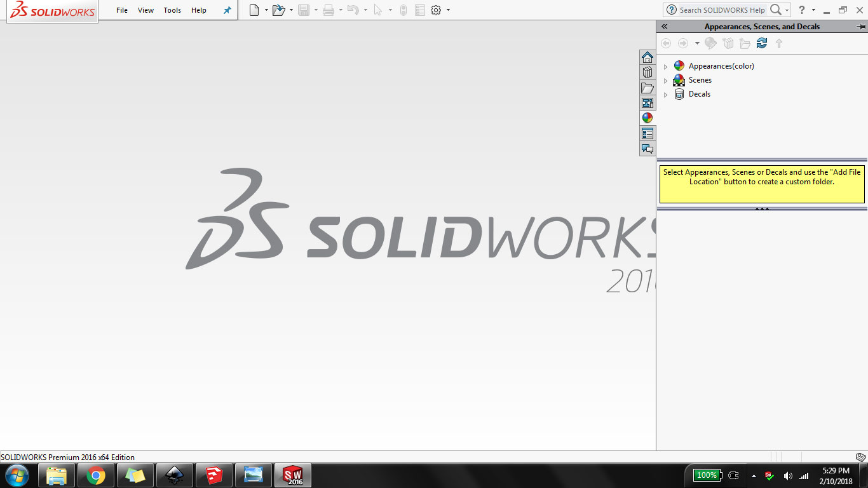Expand the Print dropdown arrow
This screenshot has height=488, width=868.
pyautogui.click(x=341, y=10)
